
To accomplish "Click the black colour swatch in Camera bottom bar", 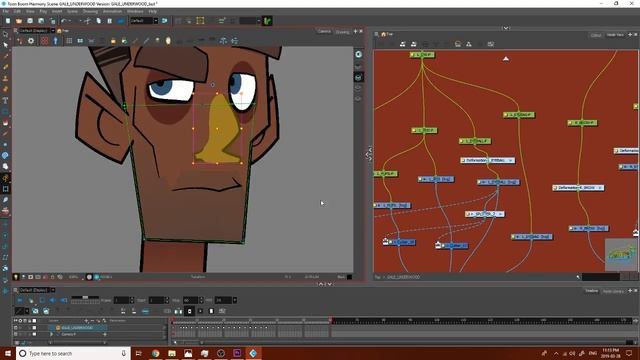I will coord(349,277).
